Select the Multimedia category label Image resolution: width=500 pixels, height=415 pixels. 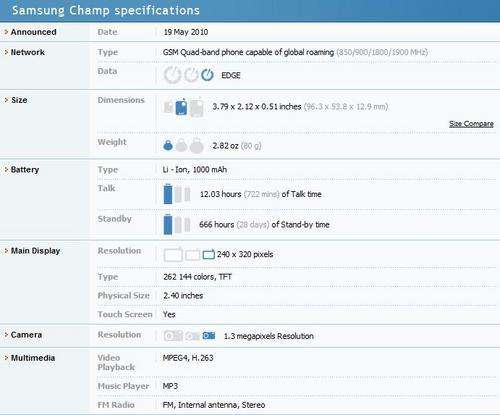(x=33, y=358)
